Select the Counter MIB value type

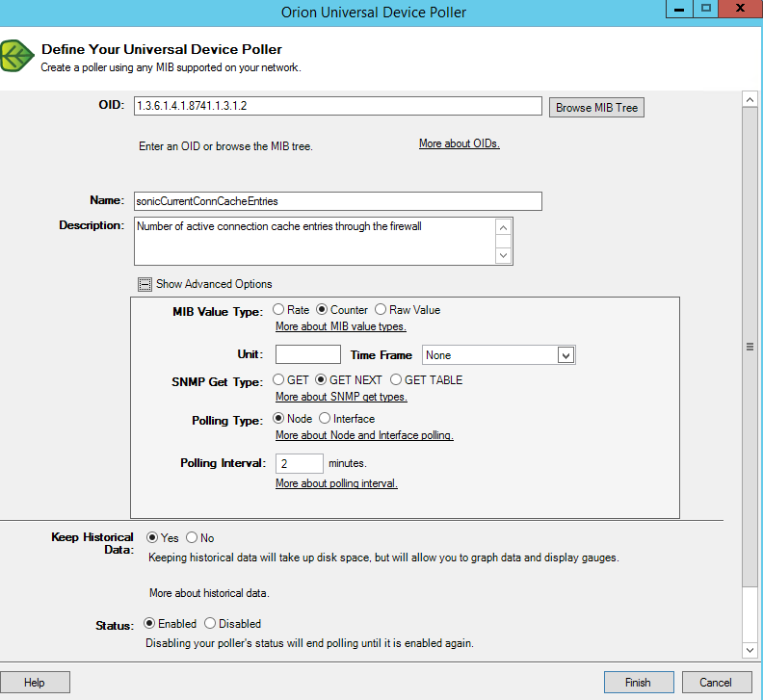[x=322, y=309]
